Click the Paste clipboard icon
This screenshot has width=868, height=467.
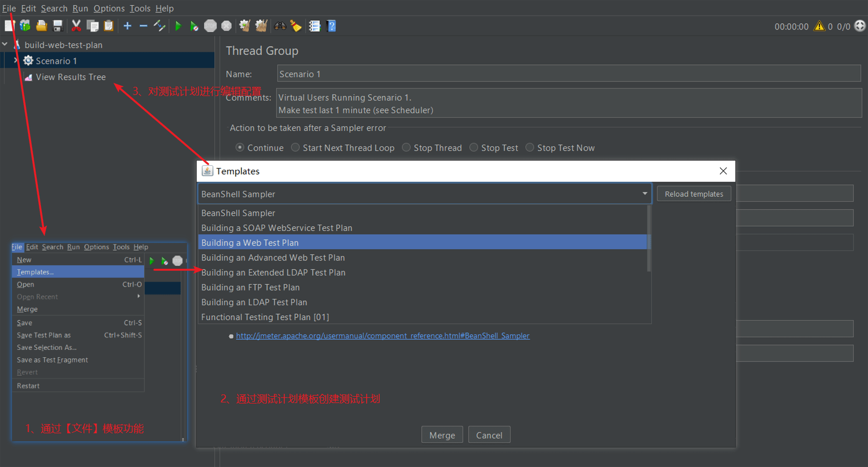click(x=109, y=25)
